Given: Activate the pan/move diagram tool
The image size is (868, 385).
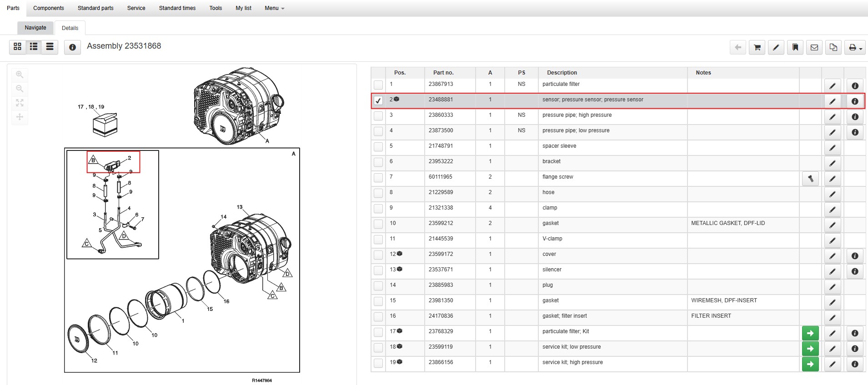Looking at the screenshot, I should [x=20, y=117].
